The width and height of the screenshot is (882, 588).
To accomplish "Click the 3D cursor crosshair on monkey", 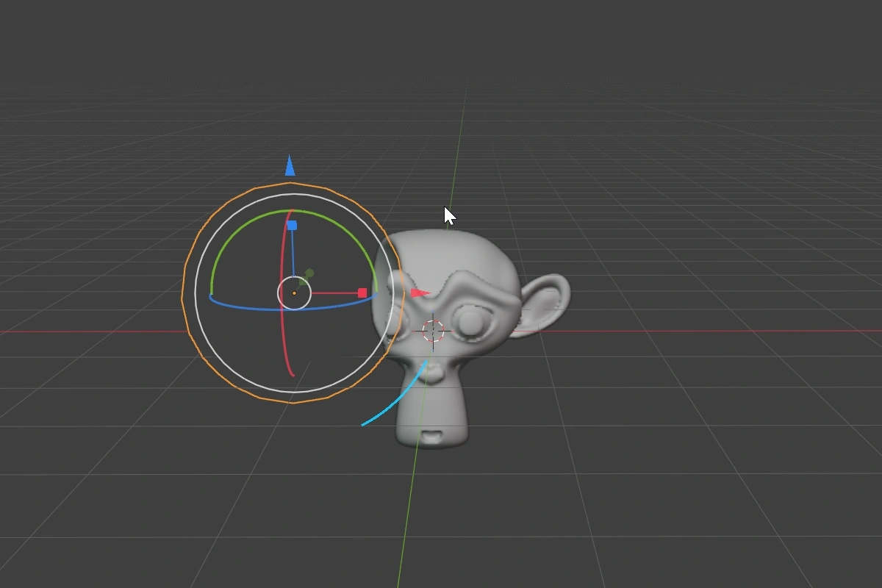I will click(x=433, y=331).
